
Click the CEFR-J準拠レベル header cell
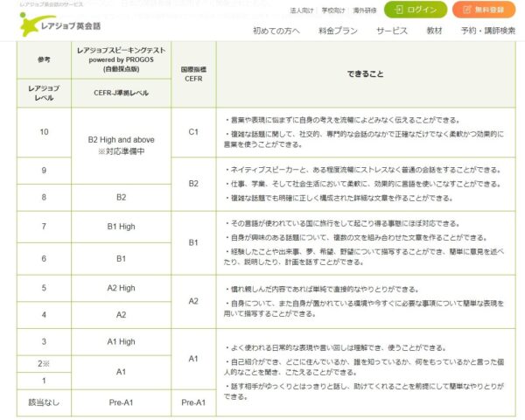click(x=122, y=93)
